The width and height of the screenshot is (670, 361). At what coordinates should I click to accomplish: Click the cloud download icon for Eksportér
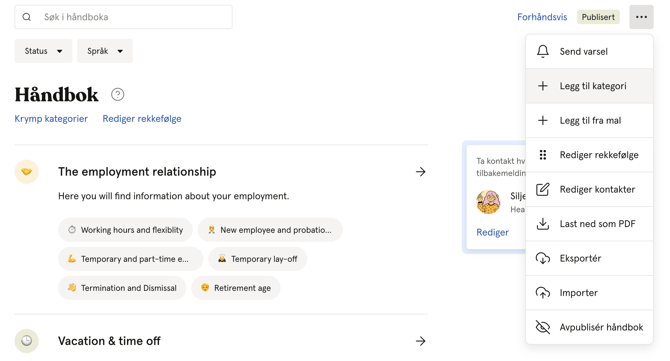coord(543,258)
